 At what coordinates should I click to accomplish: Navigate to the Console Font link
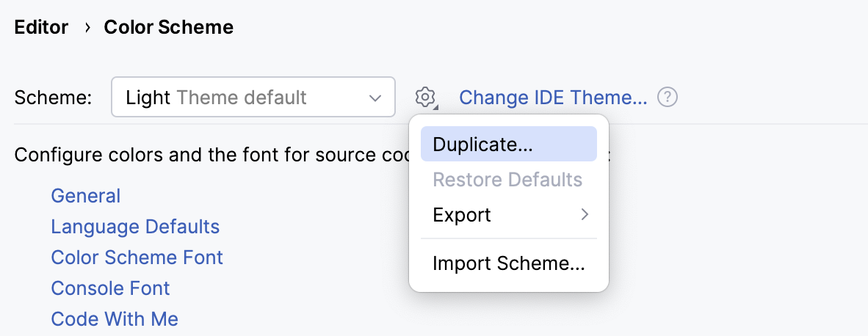point(110,288)
